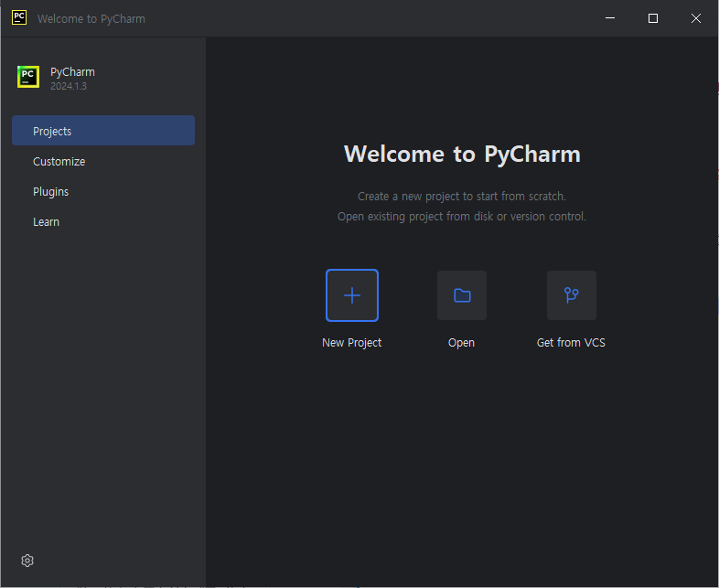Close the Welcome to PyCharm window
This screenshot has height=588, width=719.
tap(696, 18)
